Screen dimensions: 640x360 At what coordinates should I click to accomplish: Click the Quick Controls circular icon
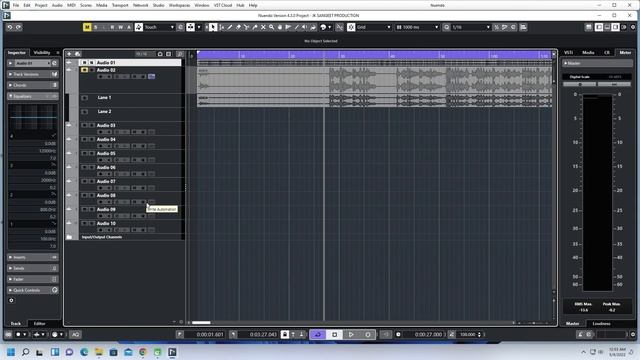55,290
